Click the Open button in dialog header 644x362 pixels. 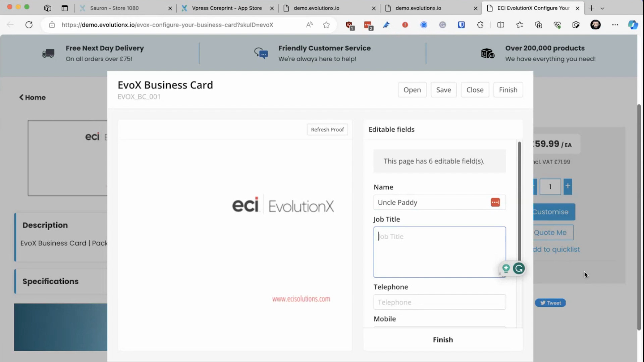pos(412,90)
